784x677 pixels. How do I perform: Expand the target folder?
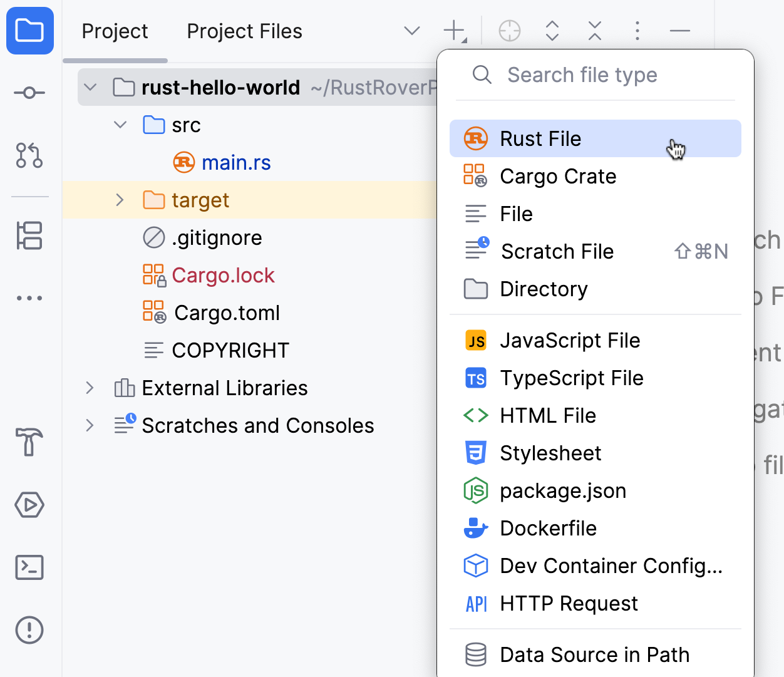[x=120, y=200]
